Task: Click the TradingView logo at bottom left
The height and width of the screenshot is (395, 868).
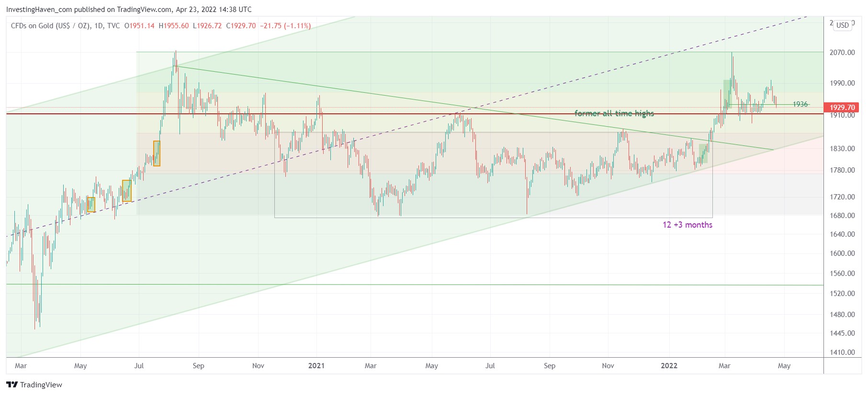Action: click(x=34, y=384)
